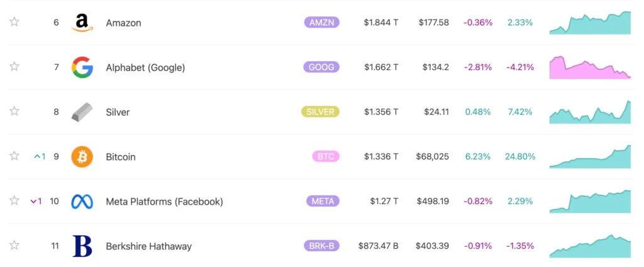Select the AMZN ticker badge

tap(321, 23)
